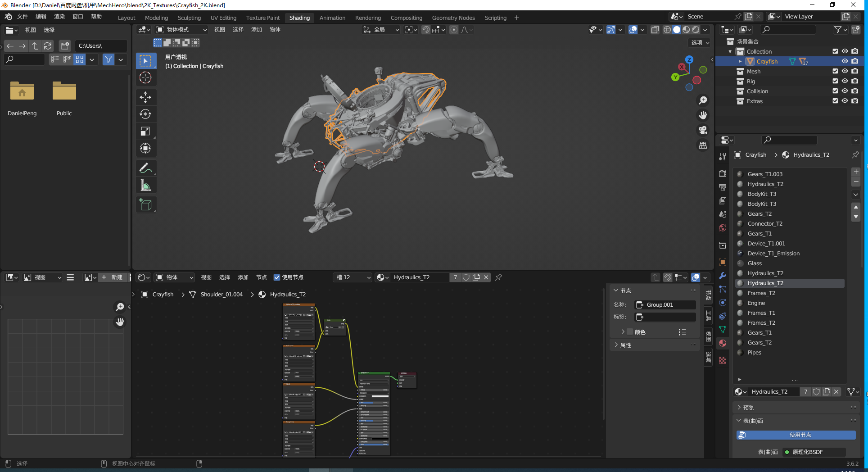Select the Annotate pencil tool
868x472 pixels.
(145, 168)
